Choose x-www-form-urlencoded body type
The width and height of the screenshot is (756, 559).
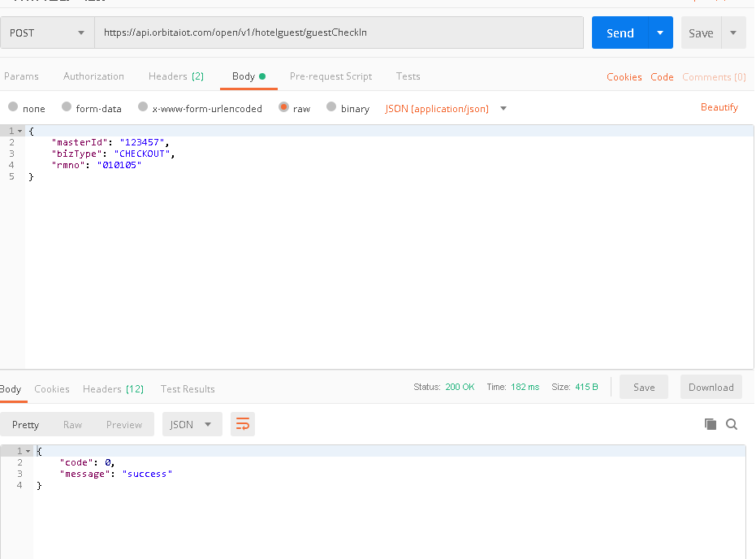pyautogui.click(x=144, y=107)
